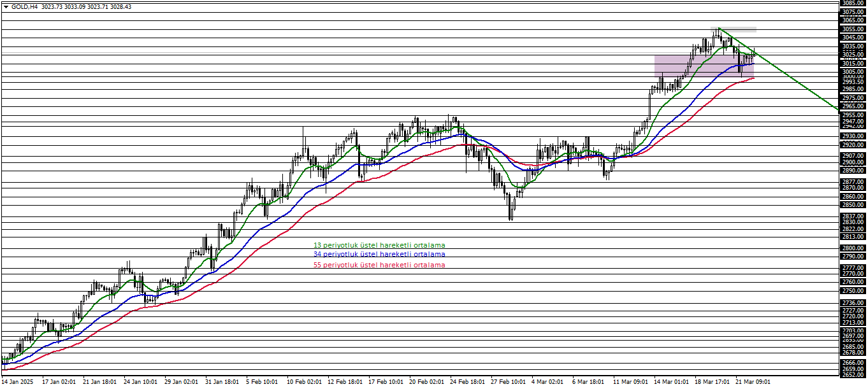Click the 2975.00 price label
Screen dimensions: 868x389
(x=852, y=98)
